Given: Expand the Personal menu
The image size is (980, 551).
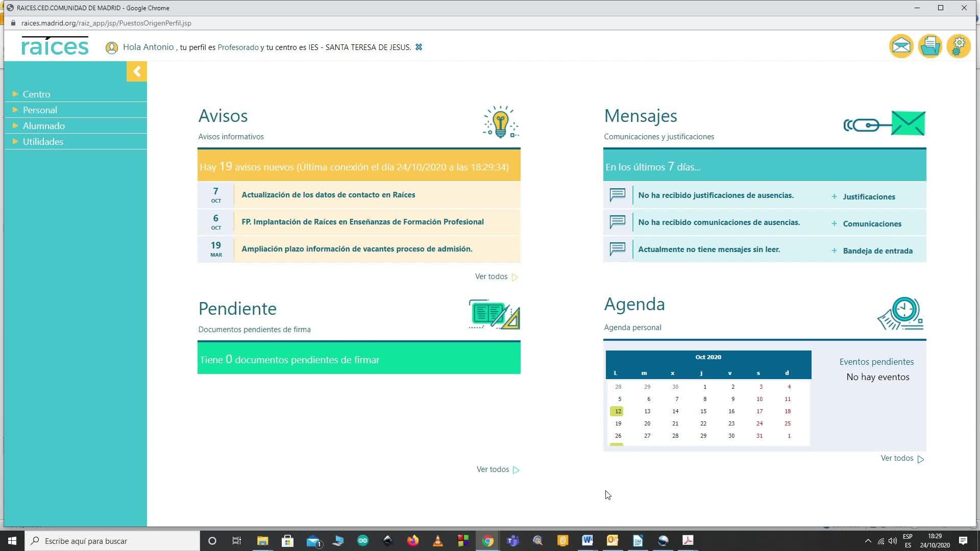Looking at the screenshot, I should tap(40, 110).
